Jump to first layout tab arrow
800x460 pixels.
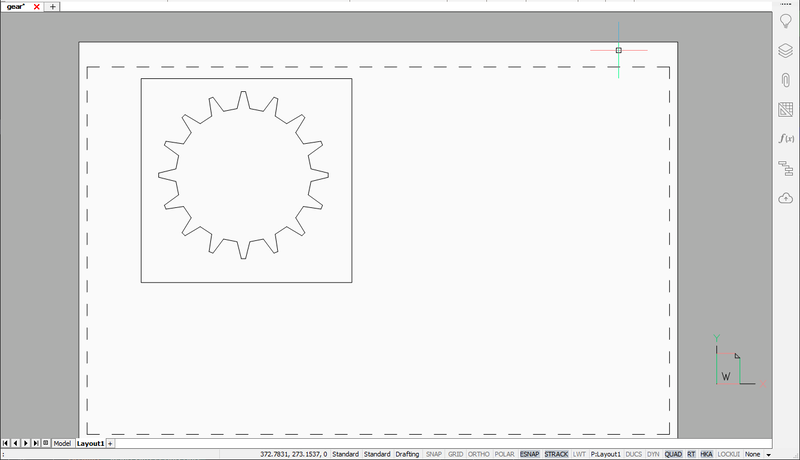coord(6,443)
